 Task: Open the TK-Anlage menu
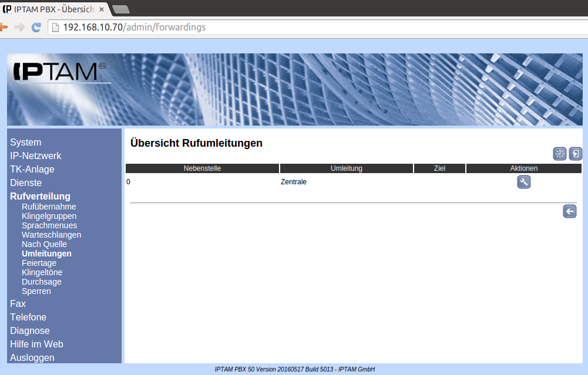tap(32, 169)
